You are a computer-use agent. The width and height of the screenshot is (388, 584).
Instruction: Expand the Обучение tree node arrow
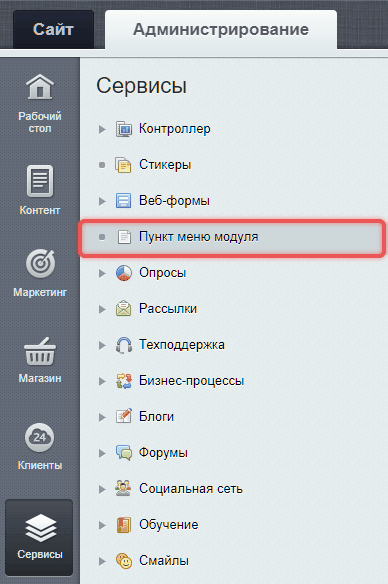(102, 525)
